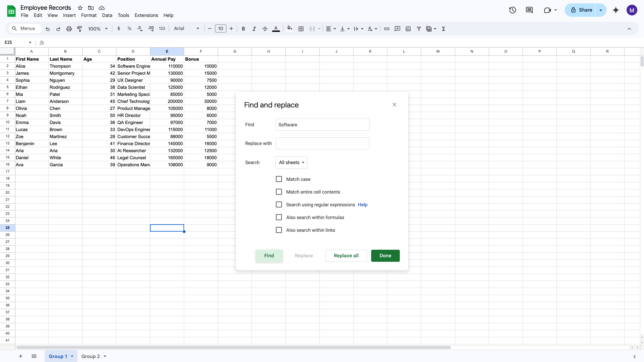Toggle bold formatting
The width and height of the screenshot is (644, 362).
[x=243, y=29]
